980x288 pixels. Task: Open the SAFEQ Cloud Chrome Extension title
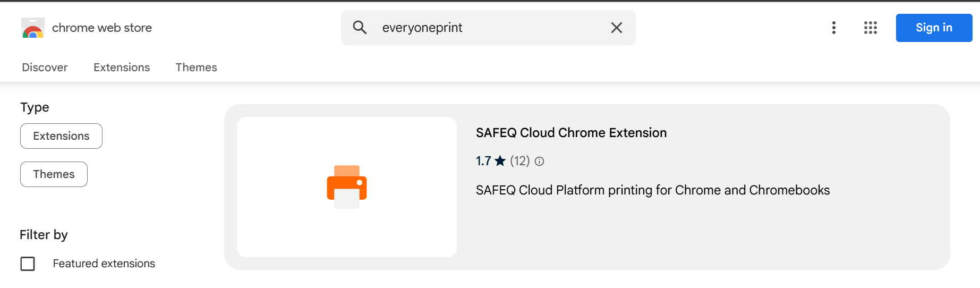coord(571,133)
